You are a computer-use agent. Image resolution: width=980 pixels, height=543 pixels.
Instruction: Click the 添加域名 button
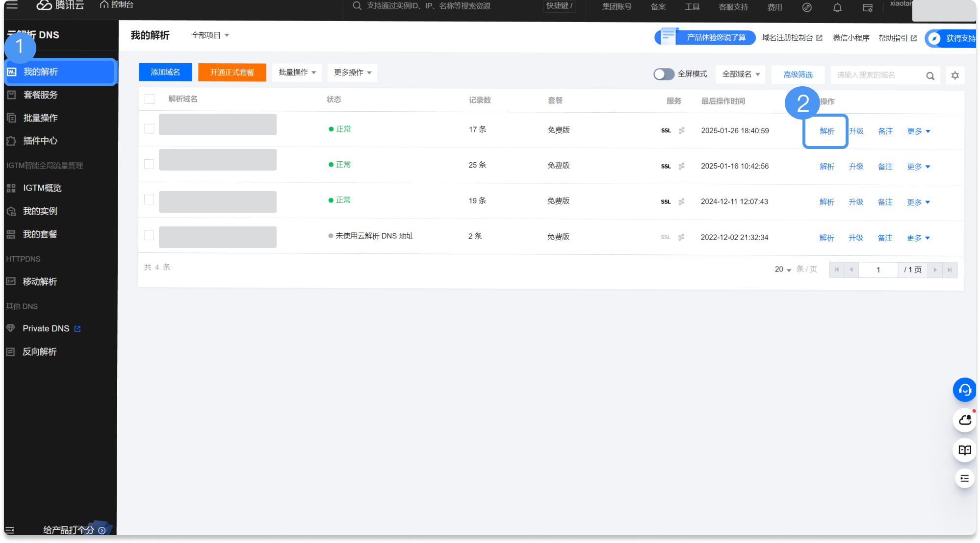pyautogui.click(x=165, y=73)
